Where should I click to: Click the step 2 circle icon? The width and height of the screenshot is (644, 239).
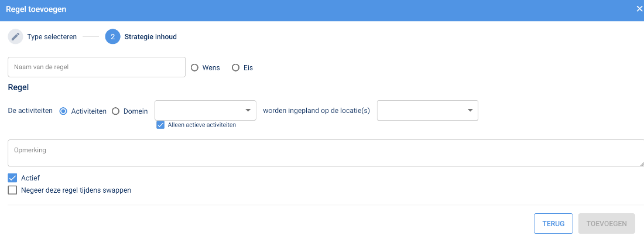[x=112, y=36]
